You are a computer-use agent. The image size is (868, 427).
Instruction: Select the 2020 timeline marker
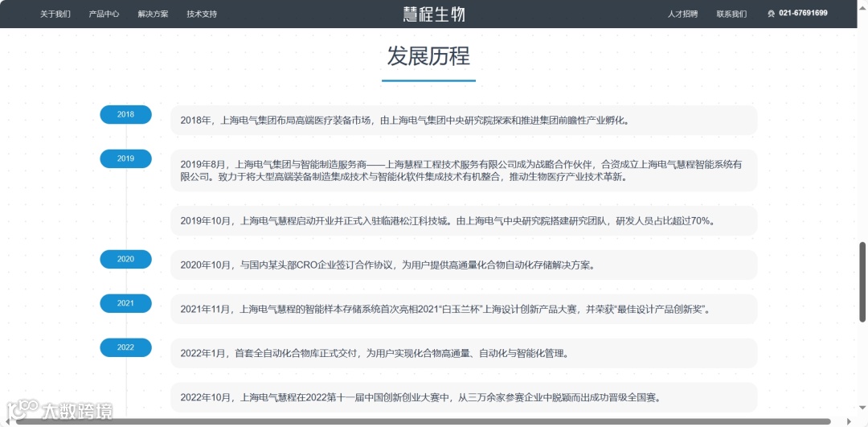point(125,259)
